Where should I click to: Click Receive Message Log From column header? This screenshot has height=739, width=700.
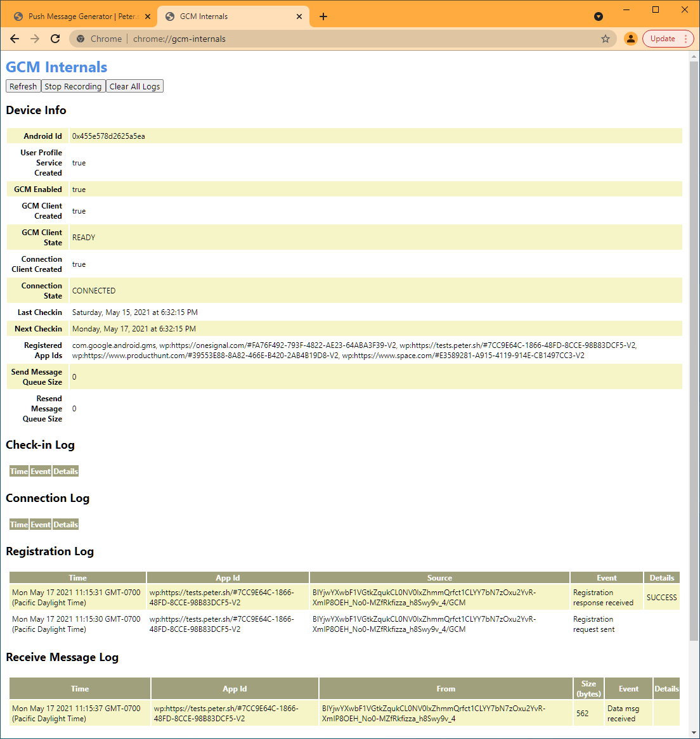tap(446, 688)
